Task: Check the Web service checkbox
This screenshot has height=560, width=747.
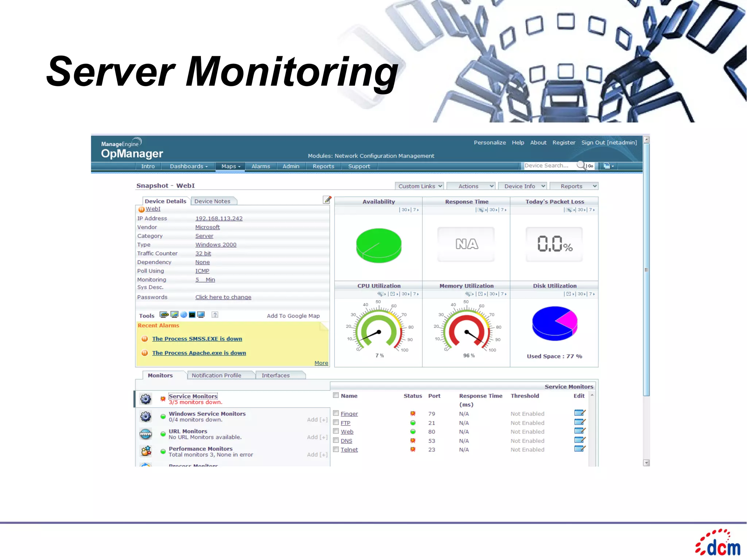Action: point(336,431)
